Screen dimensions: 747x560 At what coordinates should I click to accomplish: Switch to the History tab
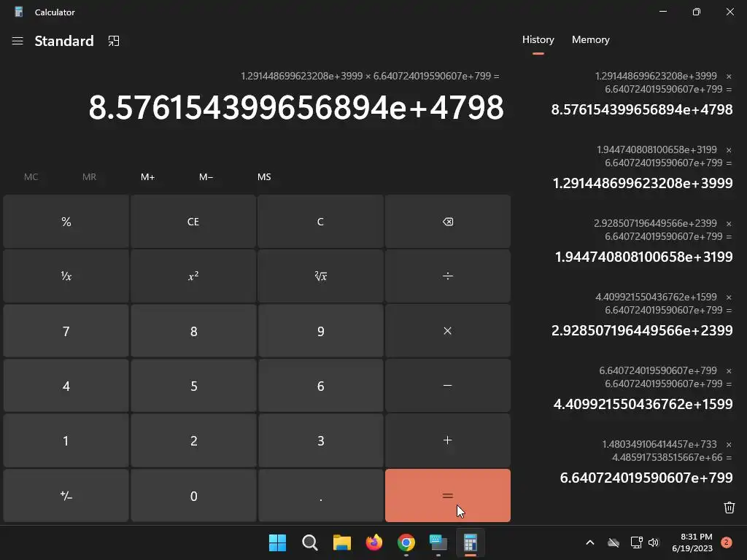(x=538, y=40)
